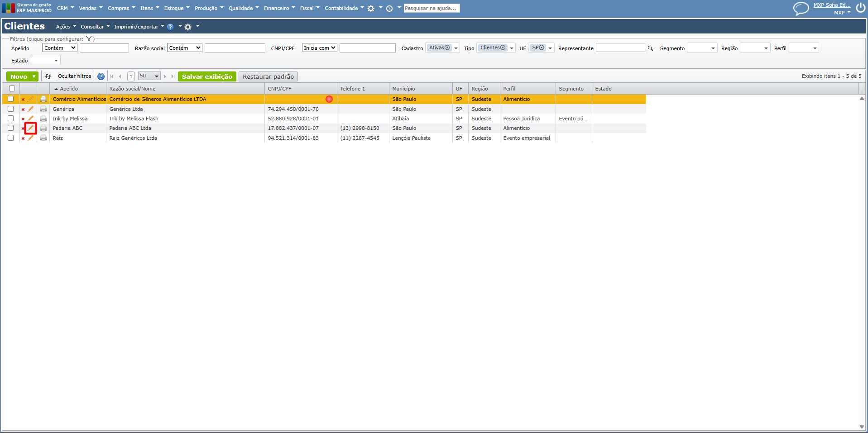Expand the Região filter dropdown
868x433 pixels.
click(x=766, y=48)
